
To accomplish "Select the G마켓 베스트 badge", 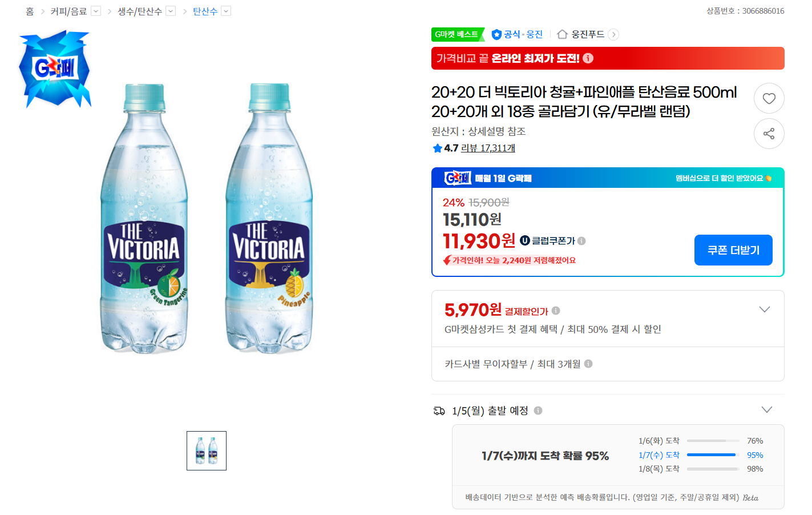I will coord(457,34).
